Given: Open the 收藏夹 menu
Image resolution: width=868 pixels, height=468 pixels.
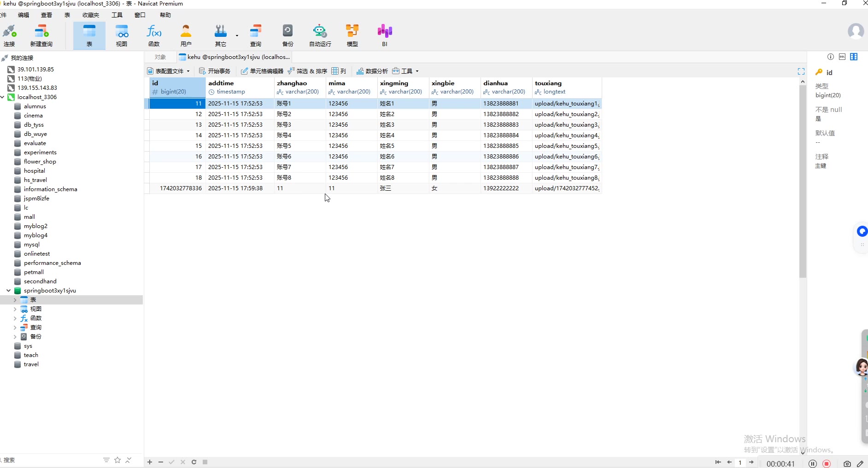Looking at the screenshot, I should pos(91,15).
